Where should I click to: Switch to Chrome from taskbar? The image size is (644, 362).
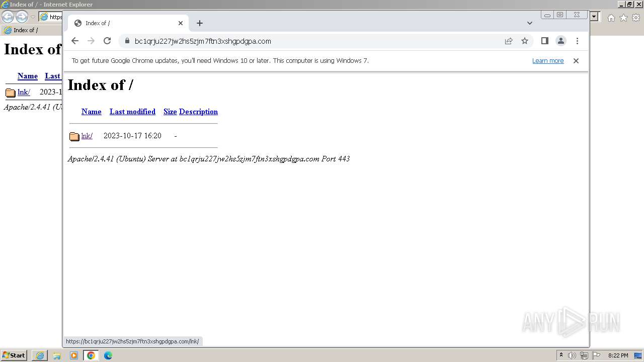(x=91, y=355)
